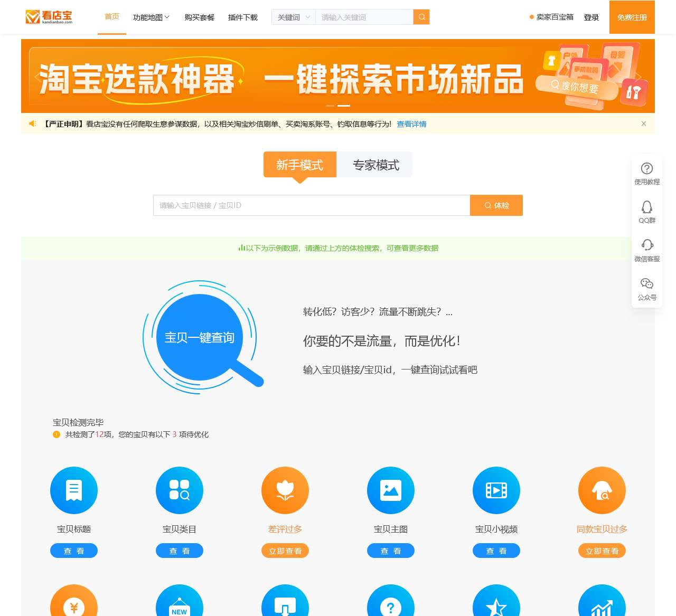Focus the 请输入宝贝链接 / 宝贝ID input
676x616 pixels.
[312, 205]
